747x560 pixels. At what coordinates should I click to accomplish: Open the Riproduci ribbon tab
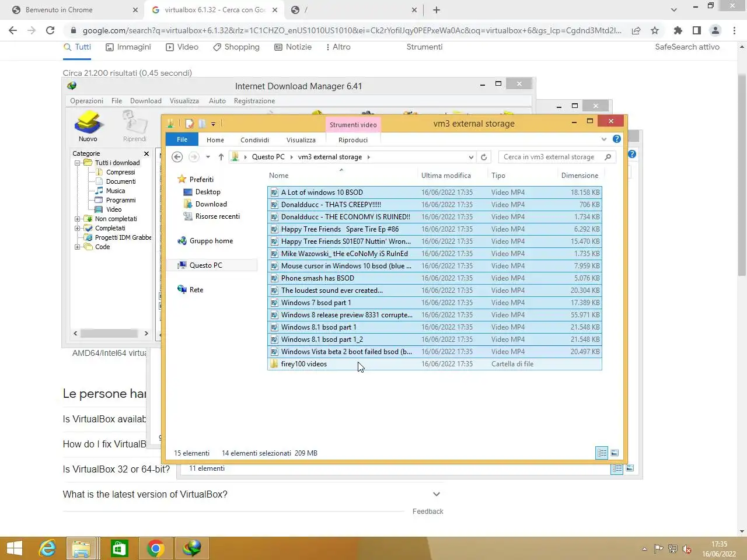[353, 140]
